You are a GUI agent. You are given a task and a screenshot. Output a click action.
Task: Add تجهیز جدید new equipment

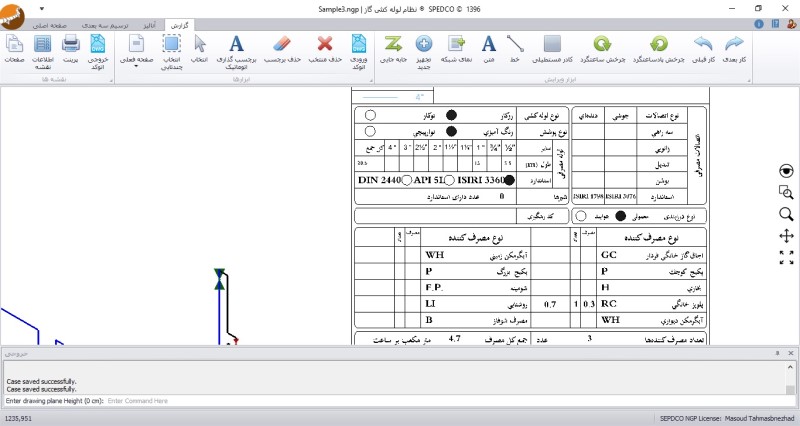[423, 52]
